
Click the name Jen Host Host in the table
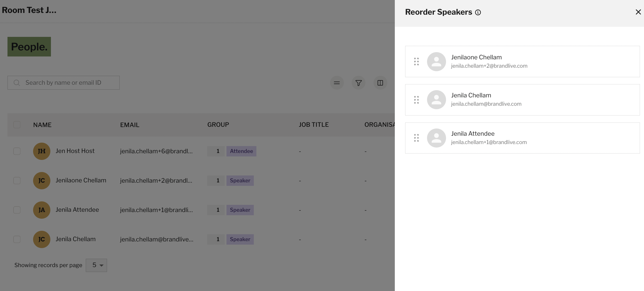(x=75, y=151)
